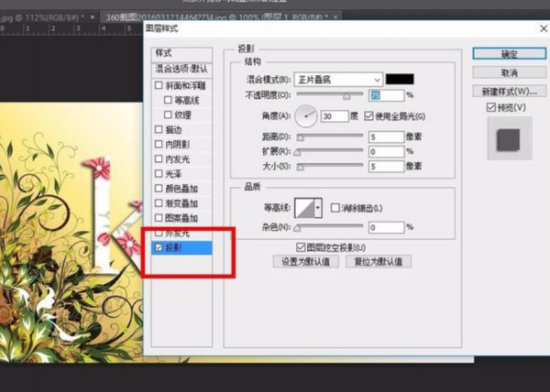Enable 纹理 sub-style checkbox

pos(168,114)
